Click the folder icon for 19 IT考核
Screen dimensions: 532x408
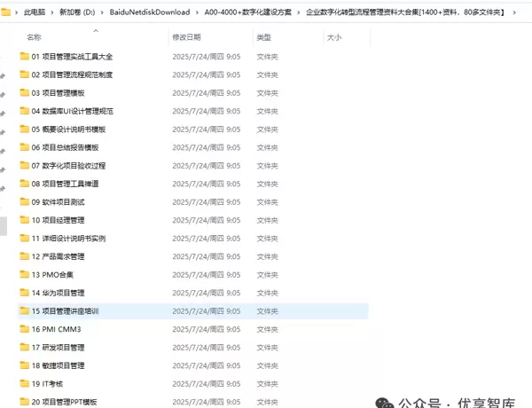[24, 384]
